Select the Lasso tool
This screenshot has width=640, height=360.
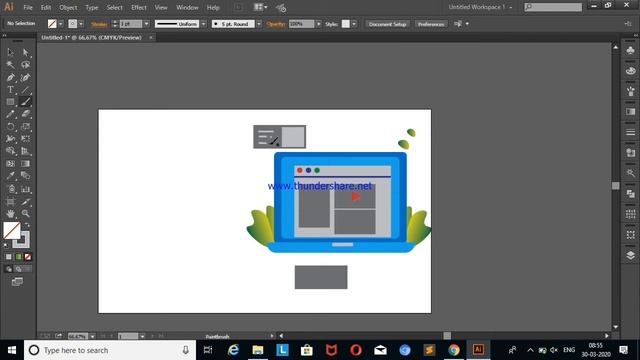(x=26, y=65)
